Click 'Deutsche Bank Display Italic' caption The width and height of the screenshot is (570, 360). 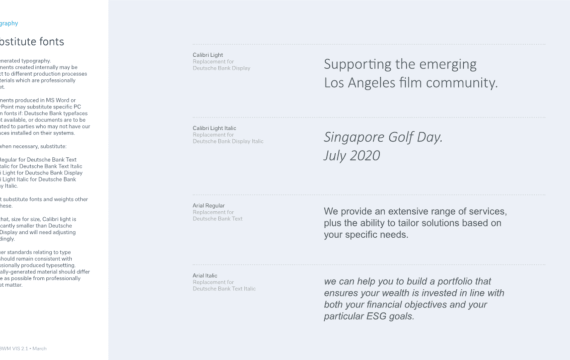228,141
